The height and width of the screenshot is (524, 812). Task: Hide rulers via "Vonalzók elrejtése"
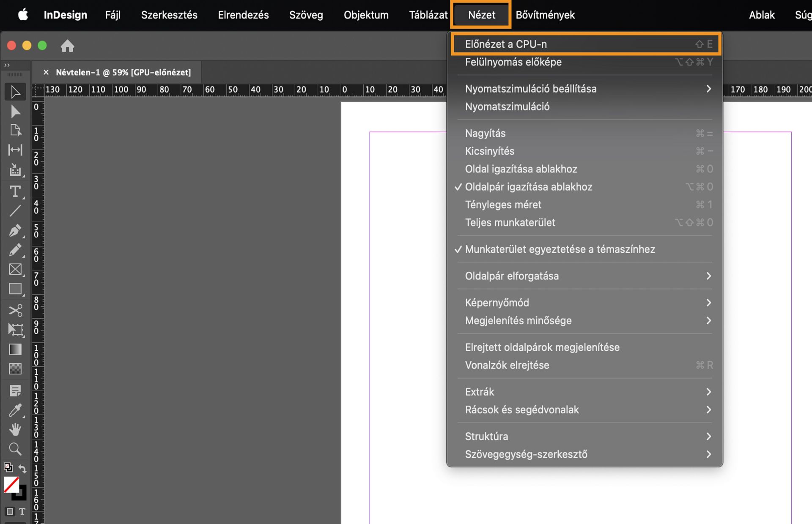tap(507, 365)
